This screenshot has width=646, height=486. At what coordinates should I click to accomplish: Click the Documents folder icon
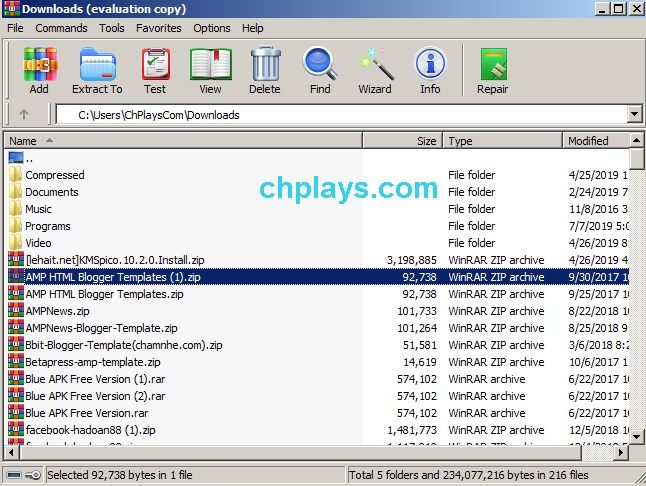[x=15, y=192]
